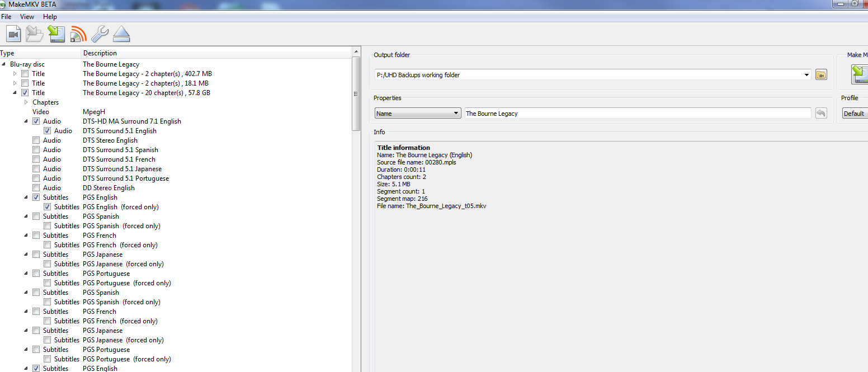The height and width of the screenshot is (372, 868).
Task: Open the Properties Name dropdown
Action: click(417, 114)
